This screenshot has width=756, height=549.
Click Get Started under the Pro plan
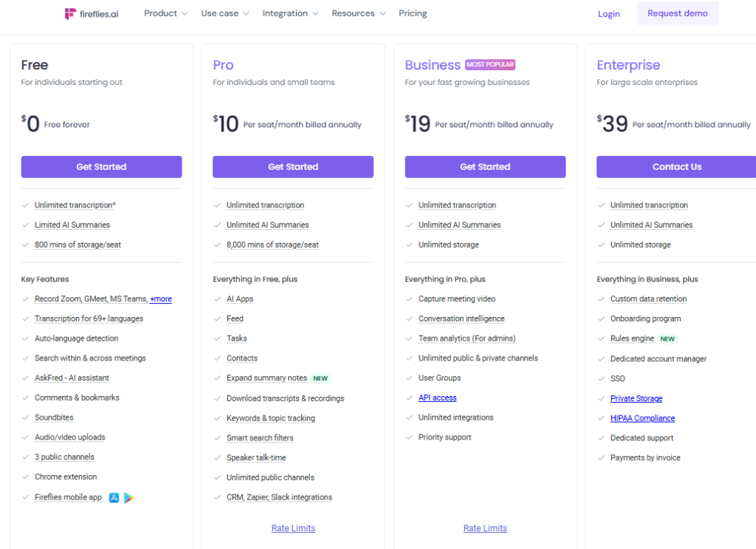[293, 167]
